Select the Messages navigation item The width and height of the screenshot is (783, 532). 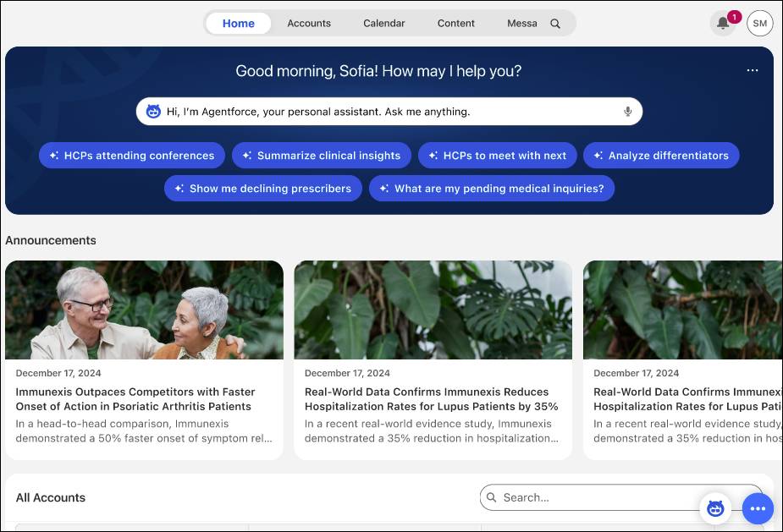coord(522,23)
